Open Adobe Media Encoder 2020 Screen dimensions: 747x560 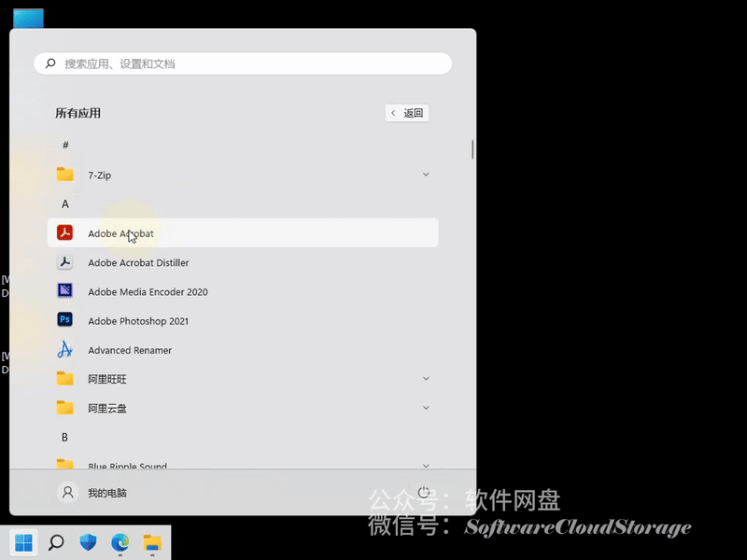click(x=148, y=291)
